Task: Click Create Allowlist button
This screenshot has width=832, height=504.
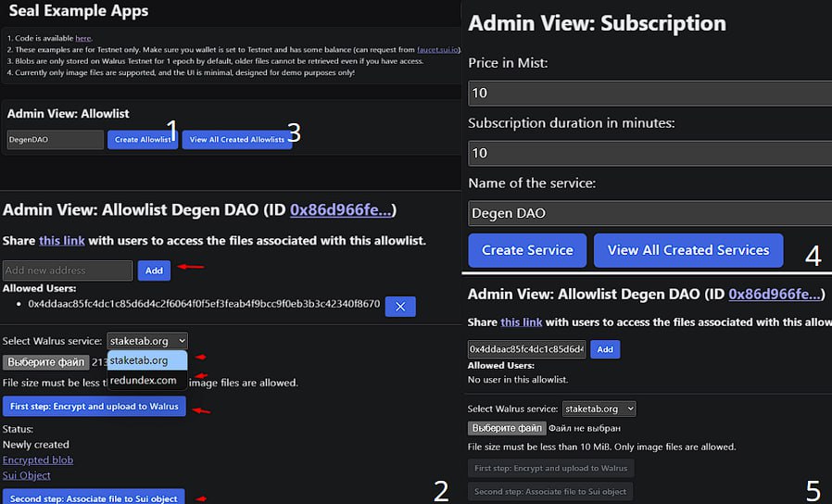Action: point(143,140)
